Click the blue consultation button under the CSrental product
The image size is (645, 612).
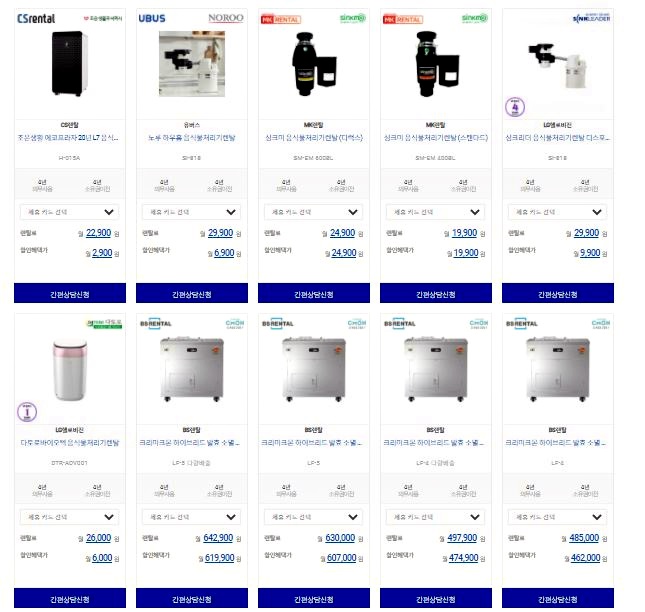(70, 293)
